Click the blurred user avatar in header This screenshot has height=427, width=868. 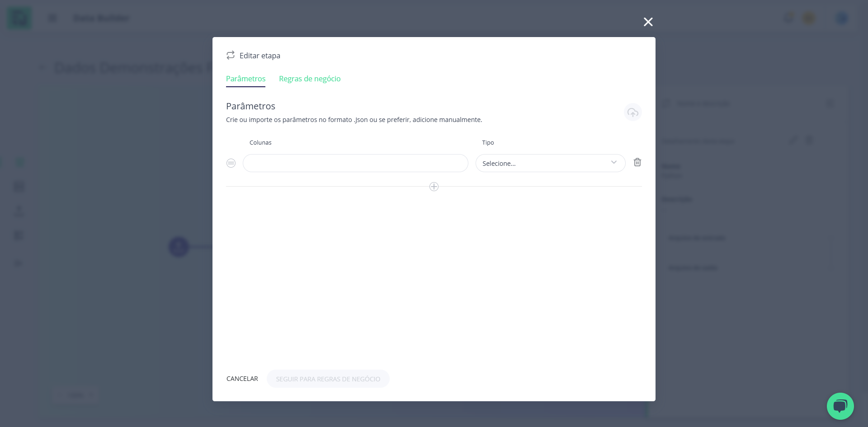pos(841,18)
